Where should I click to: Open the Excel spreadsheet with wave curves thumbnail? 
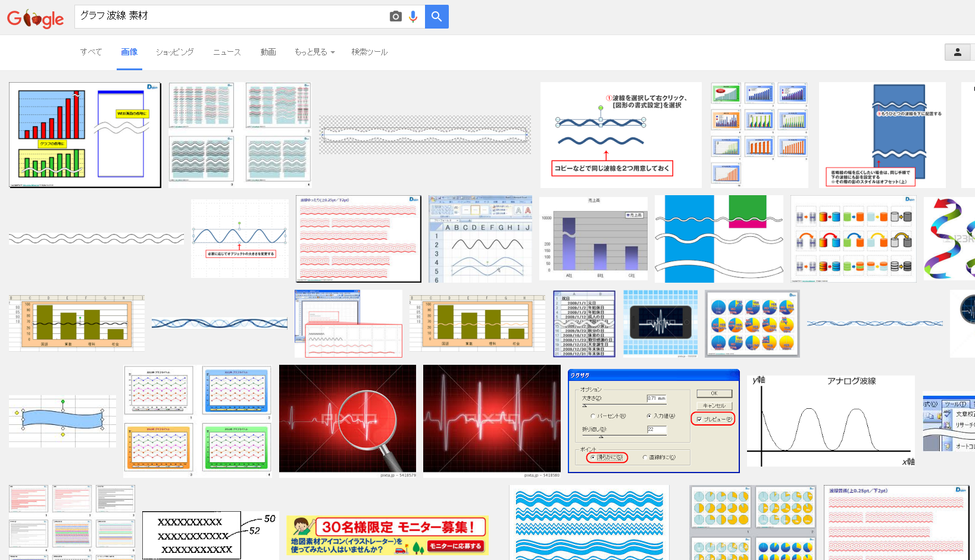pyautogui.click(x=480, y=239)
